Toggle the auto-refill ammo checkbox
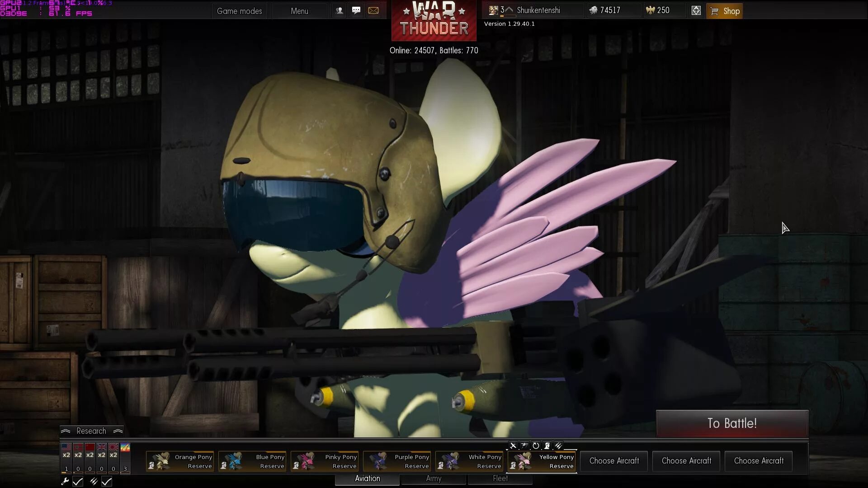Screen dimensions: 868x488 tap(106, 482)
